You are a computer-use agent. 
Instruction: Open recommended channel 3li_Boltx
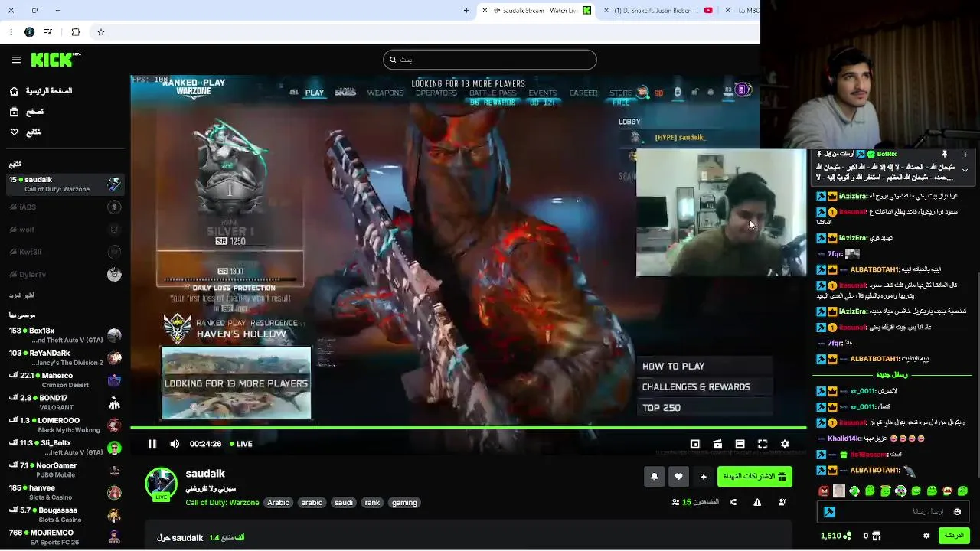(64, 447)
